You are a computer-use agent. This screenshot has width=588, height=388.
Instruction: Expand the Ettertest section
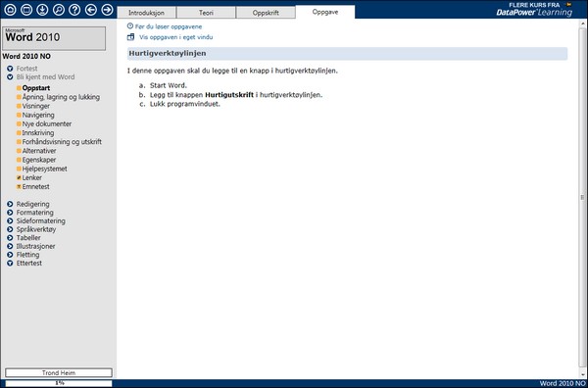[10, 264]
